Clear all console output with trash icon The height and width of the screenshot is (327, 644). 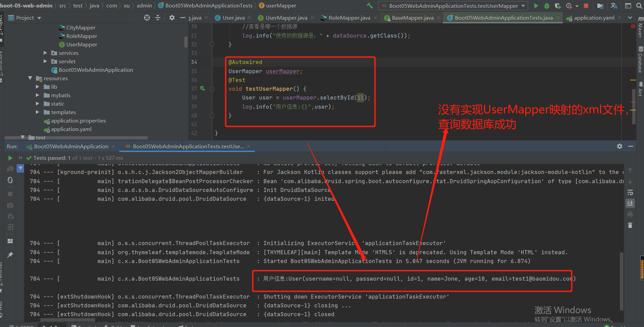pyautogui.click(x=630, y=225)
